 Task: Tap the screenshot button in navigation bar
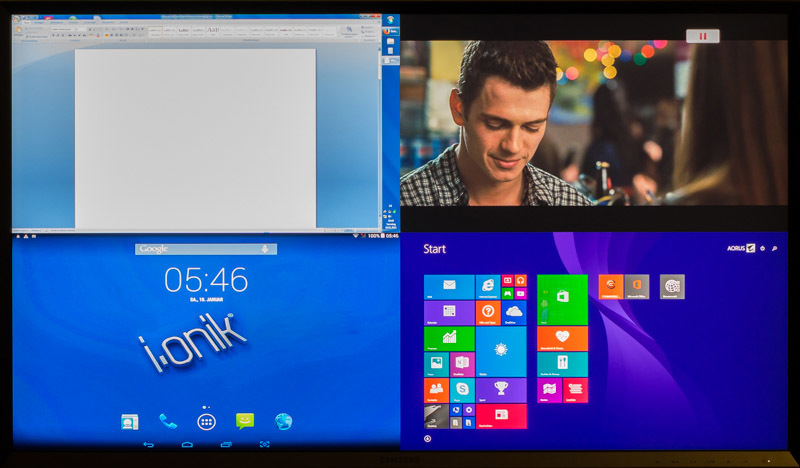coord(264,445)
